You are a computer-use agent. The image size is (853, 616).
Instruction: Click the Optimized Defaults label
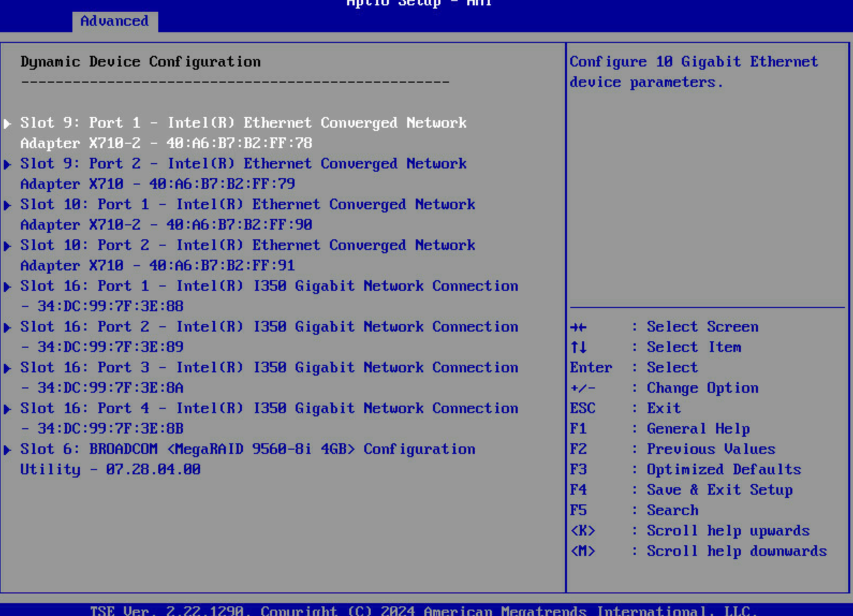tap(724, 470)
